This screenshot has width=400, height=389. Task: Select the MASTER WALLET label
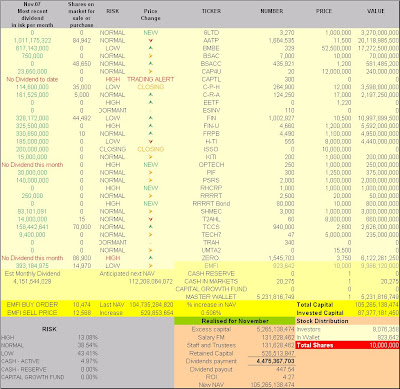pyautogui.click(x=211, y=297)
